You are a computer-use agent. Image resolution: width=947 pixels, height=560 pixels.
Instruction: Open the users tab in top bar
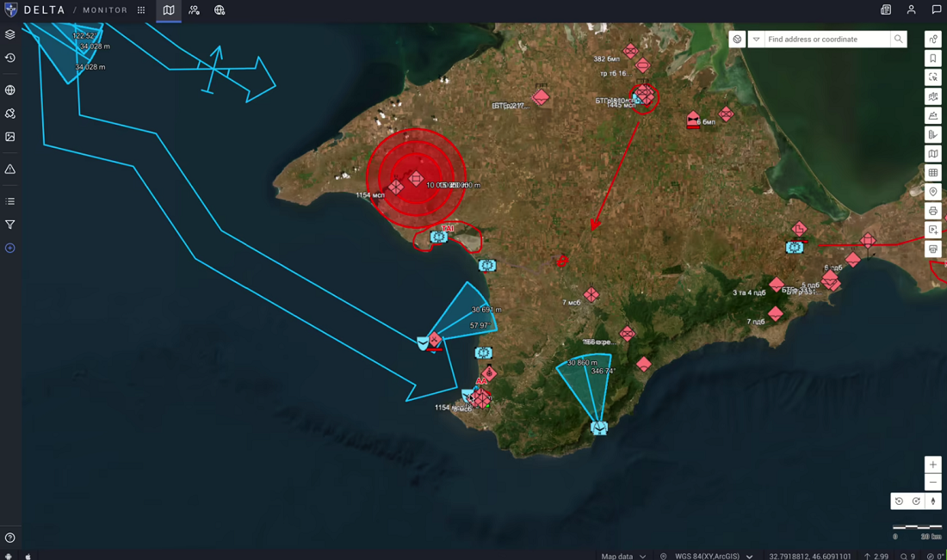(195, 10)
